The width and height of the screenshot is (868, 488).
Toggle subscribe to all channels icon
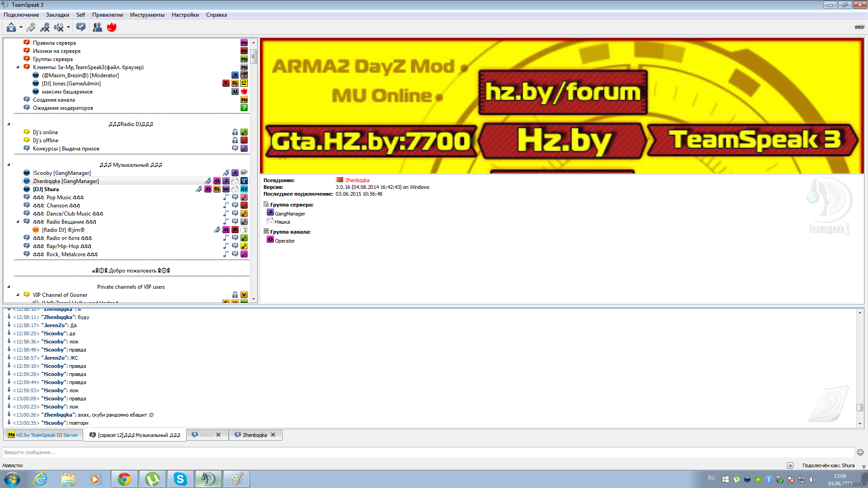click(81, 28)
